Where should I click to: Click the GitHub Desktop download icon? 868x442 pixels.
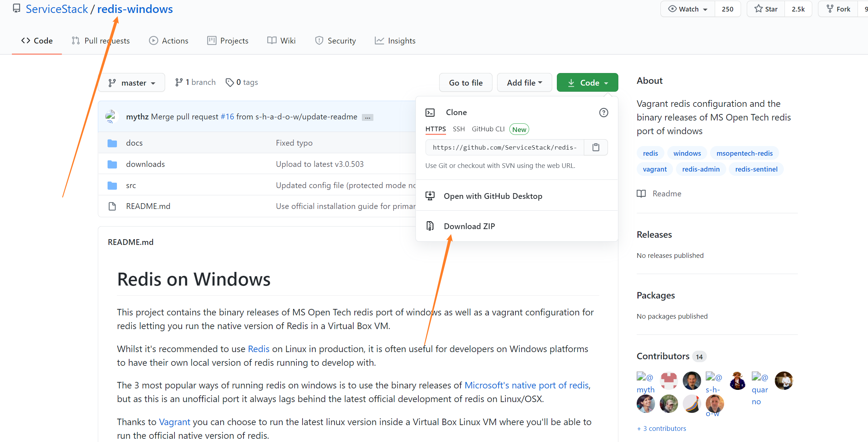point(430,196)
